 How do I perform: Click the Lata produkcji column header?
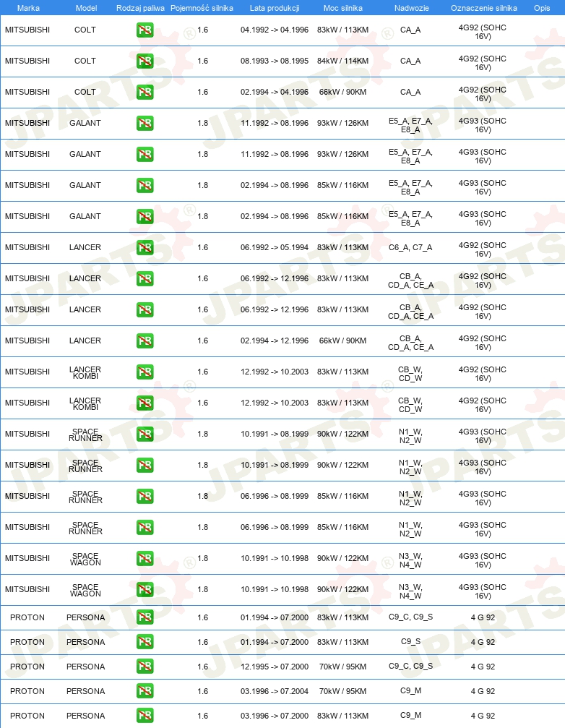275,8
